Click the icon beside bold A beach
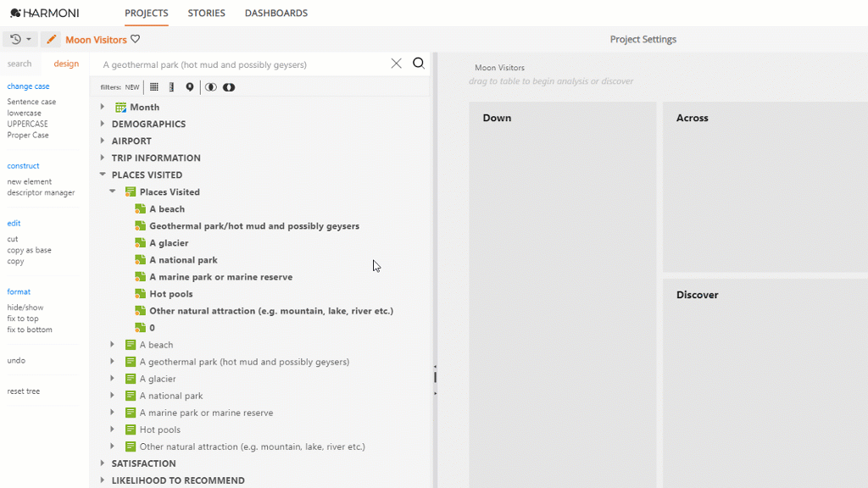This screenshot has width=868, height=488. click(140, 209)
